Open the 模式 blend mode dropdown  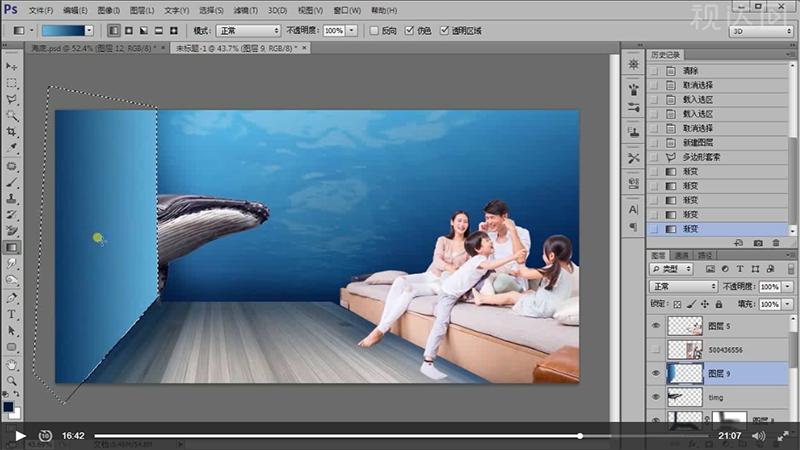248,31
